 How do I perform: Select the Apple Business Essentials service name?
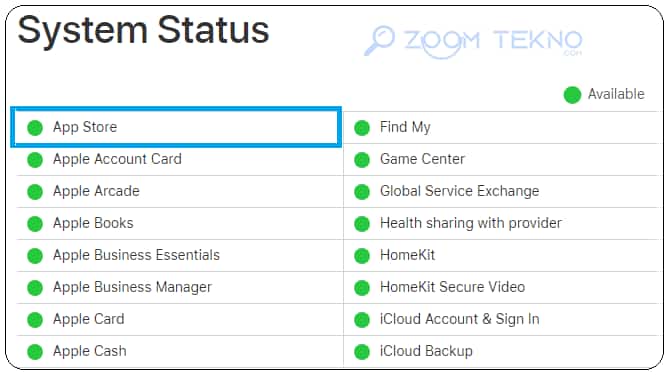point(137,255)
